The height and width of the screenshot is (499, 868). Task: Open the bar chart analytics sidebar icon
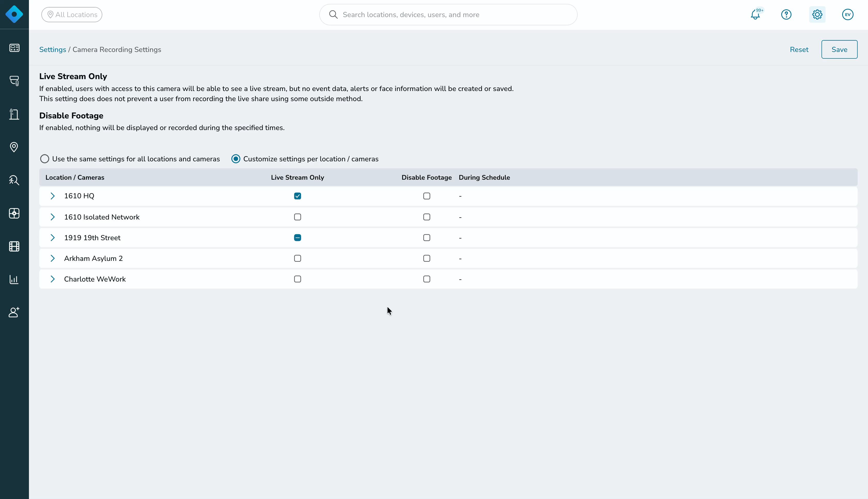tap(14, 279)
